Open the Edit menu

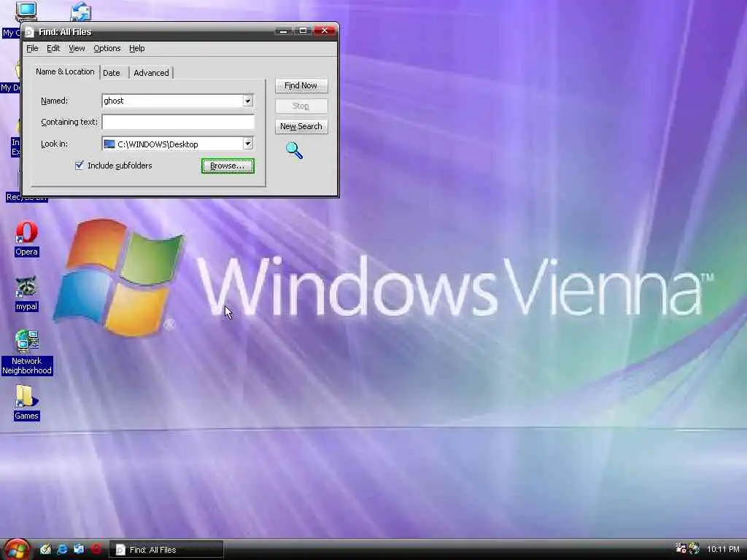coord(53,48)
